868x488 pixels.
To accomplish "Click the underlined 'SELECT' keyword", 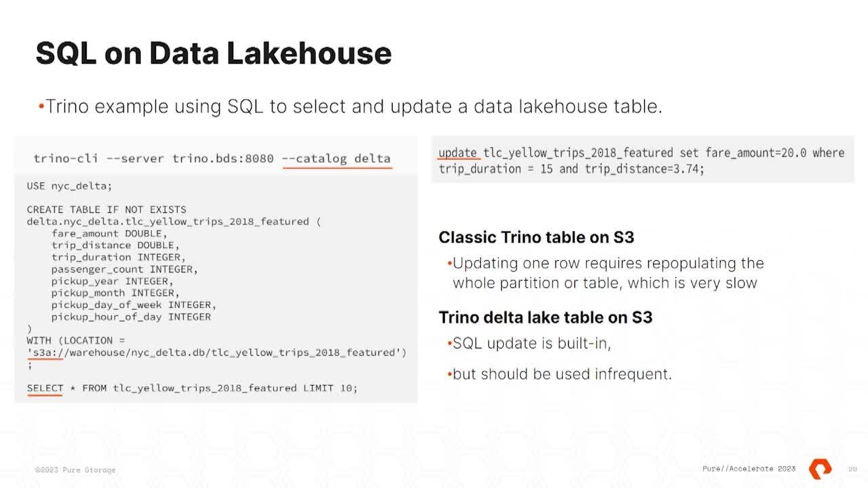I will click(45, 388).
